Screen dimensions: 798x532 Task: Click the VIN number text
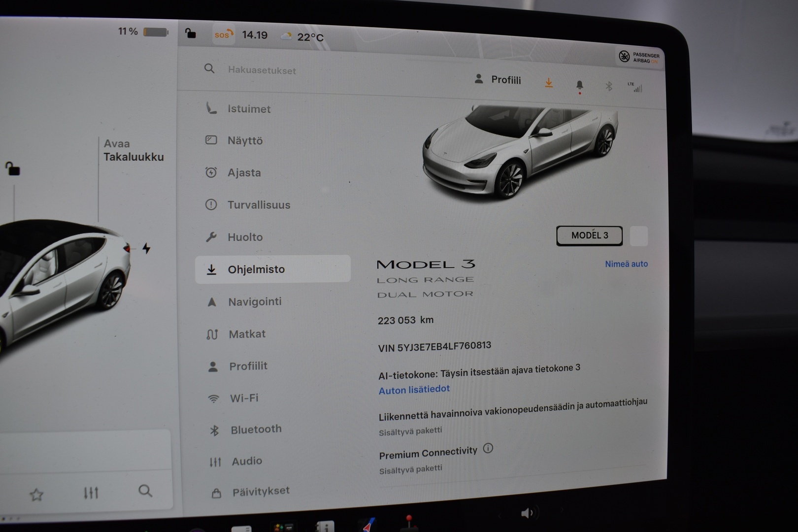(x=434, y=346)
